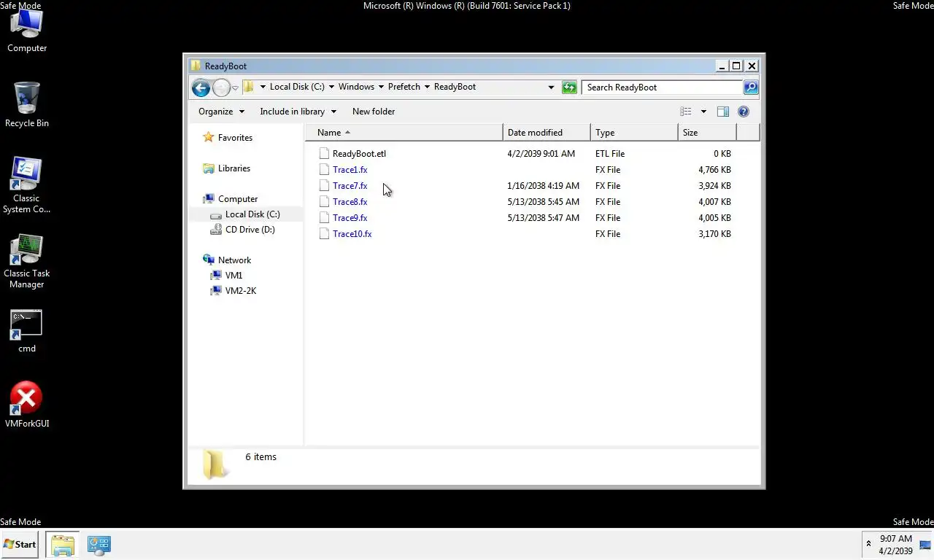Select the ReadyBoot.etl file icon
Image resolution: width=934 pixels, height=560 pixels.
coord(324,154)
